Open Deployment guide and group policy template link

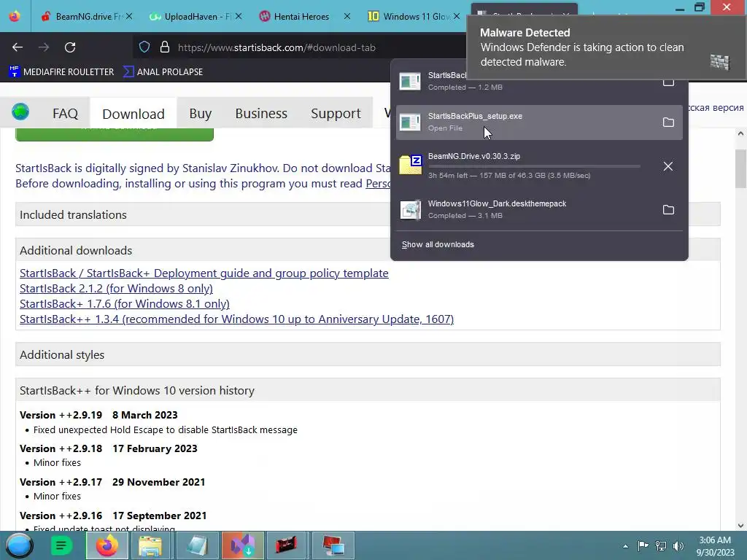point(204,273)
